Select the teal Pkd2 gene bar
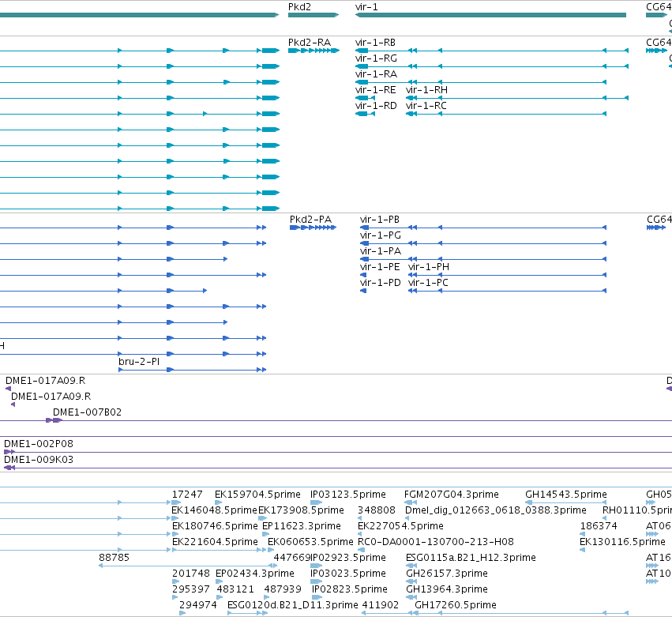 [x=313, y=15]
